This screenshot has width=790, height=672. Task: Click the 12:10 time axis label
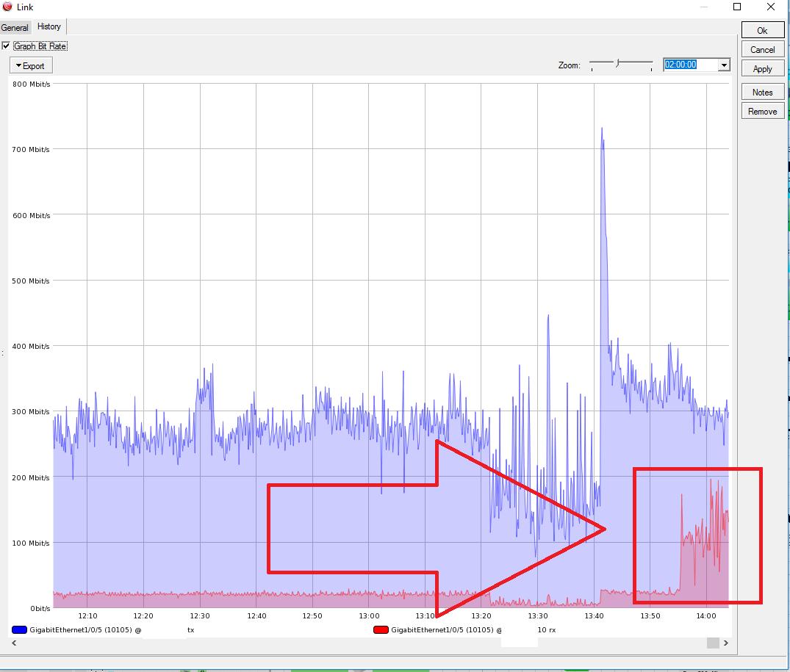[x=87, y=615]
